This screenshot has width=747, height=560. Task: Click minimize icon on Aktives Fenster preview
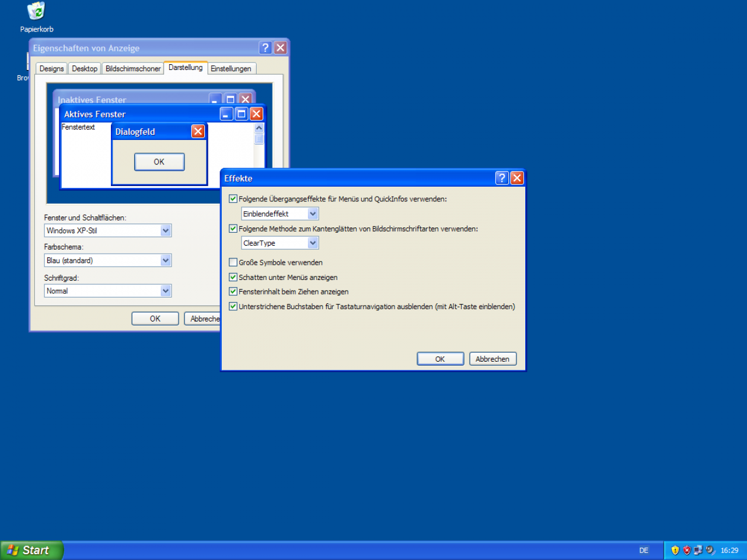pyautogui.click(x=226, y=114)
